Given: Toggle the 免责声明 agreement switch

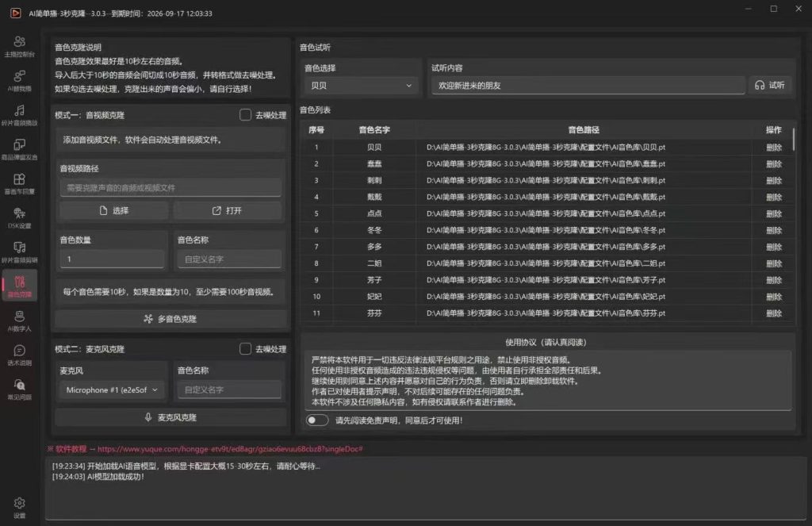Looking at the screenshot, I should [317, 420].
